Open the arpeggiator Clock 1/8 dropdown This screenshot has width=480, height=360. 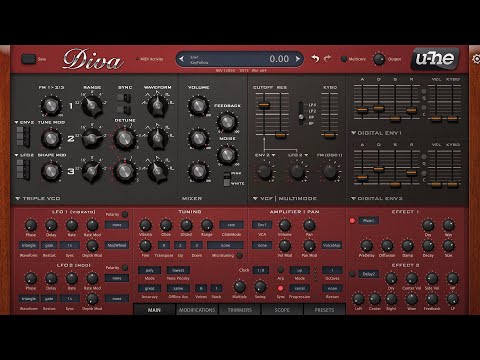[261, 270]
